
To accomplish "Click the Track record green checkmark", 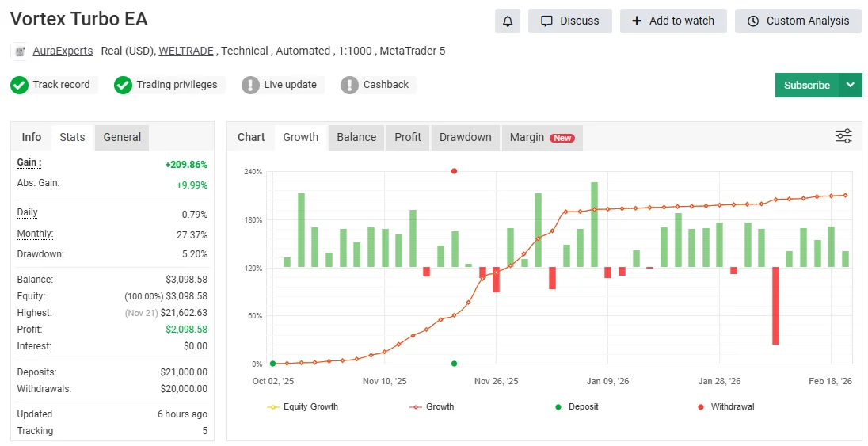I will click(19, 85).
